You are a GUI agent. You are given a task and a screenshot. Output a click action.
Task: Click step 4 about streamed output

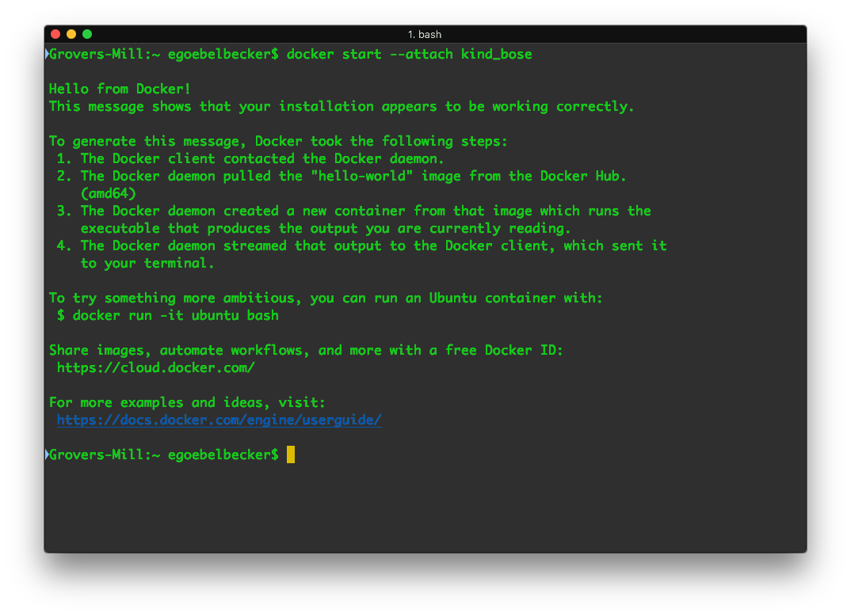coord(357,245)
